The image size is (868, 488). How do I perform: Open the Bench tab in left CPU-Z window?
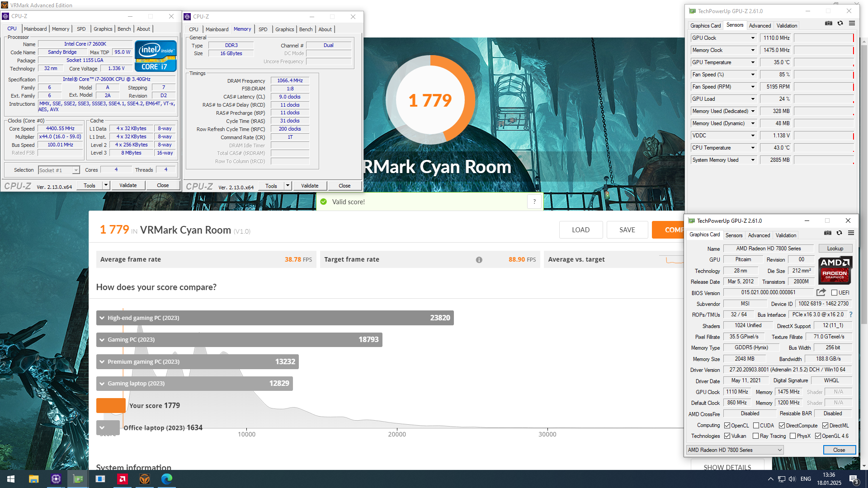click(x=124, y=29)
